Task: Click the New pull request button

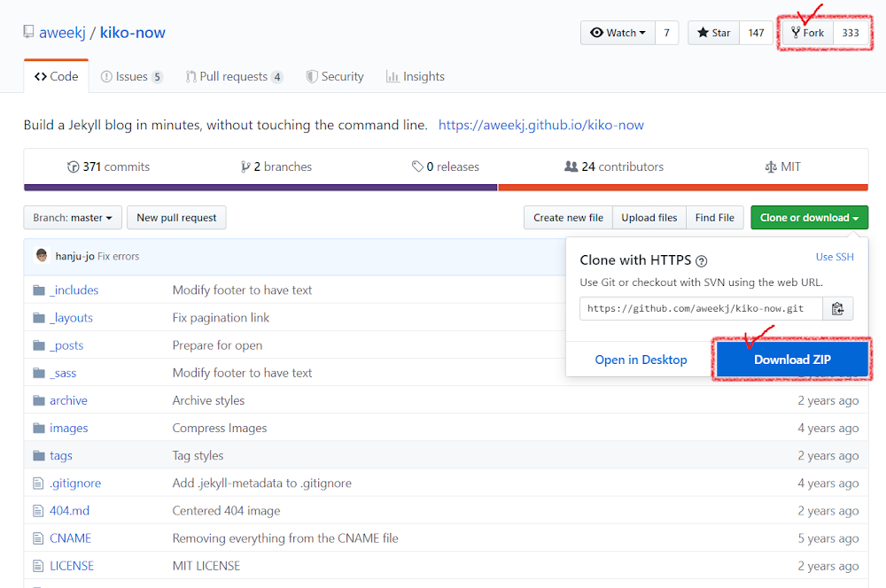Action: [176, 218]
